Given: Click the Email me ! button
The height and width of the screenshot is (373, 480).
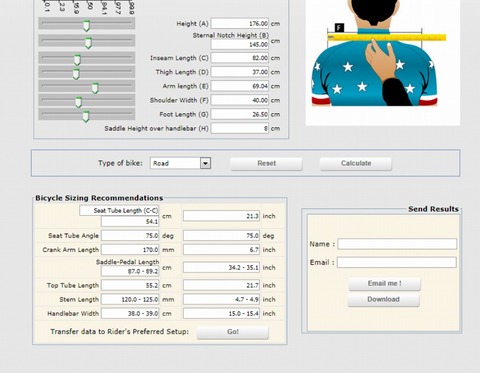Looking at the screenshot, I should pyautogui.click(x=384, y=284).
